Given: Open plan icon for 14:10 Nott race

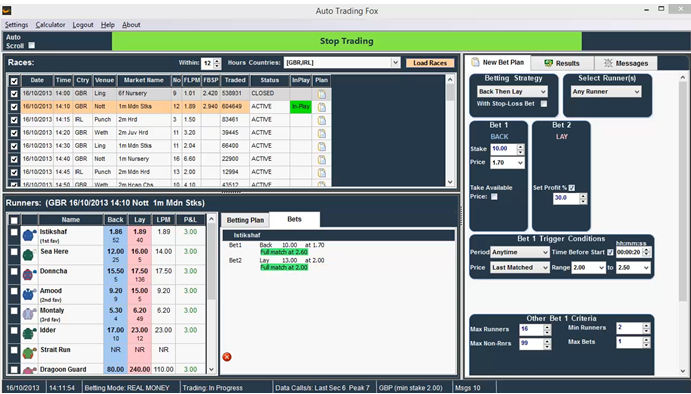Looking at the screenshot, I should (322, 107).
